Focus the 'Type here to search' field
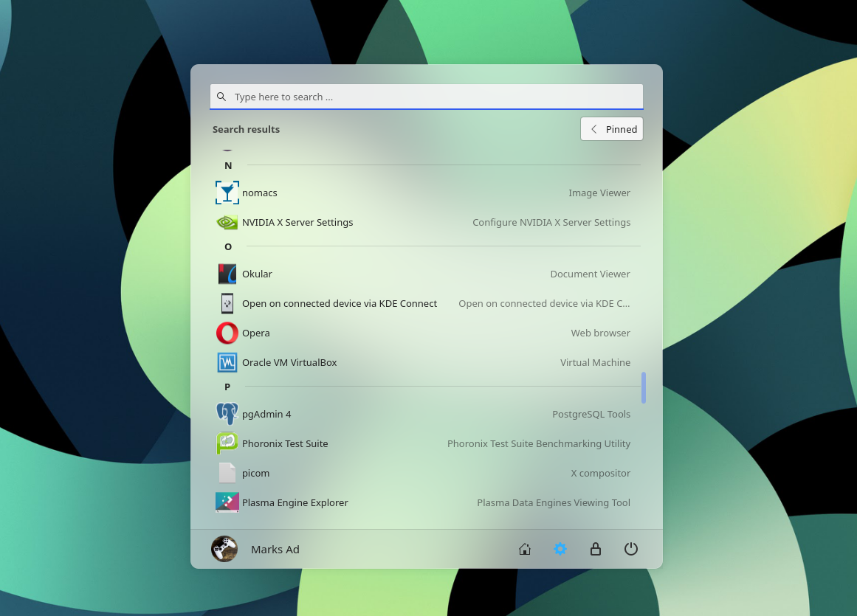The image size is (857, 616). [427, 97]
